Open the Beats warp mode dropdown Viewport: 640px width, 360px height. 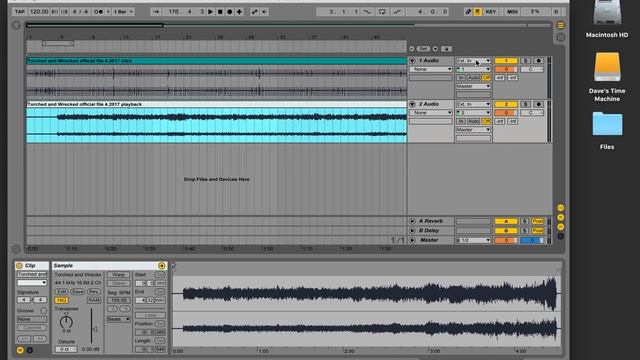click(x=118, y=319)
